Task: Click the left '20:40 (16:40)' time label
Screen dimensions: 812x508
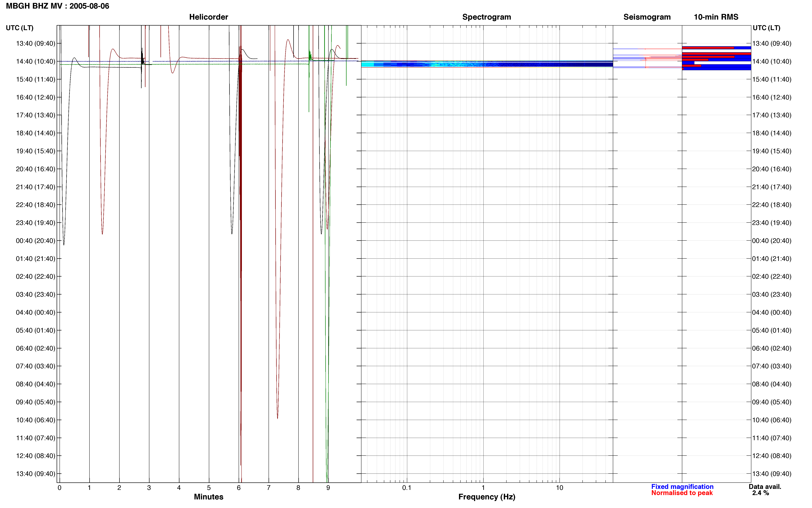Action: click(36, 169)
